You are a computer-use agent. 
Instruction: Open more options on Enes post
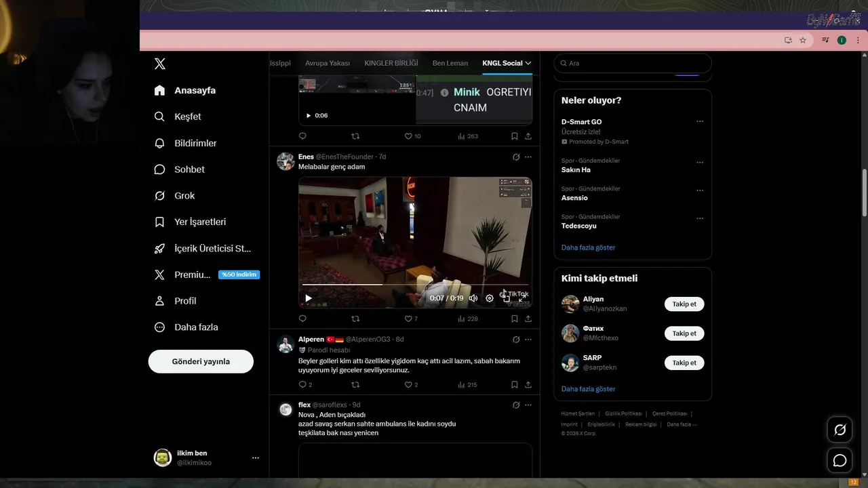pos(528,157)
